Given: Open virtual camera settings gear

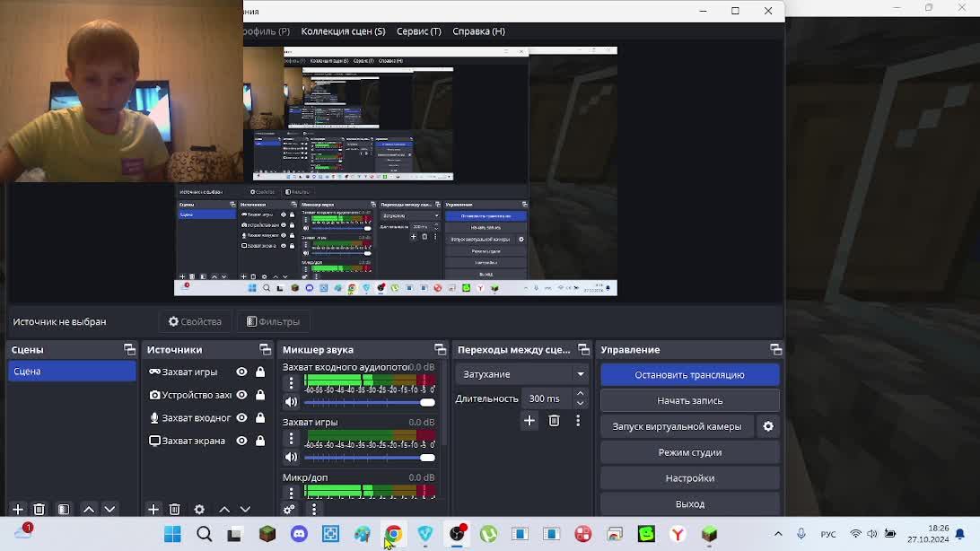Looking at the screenshot, I should coord(768,426).
